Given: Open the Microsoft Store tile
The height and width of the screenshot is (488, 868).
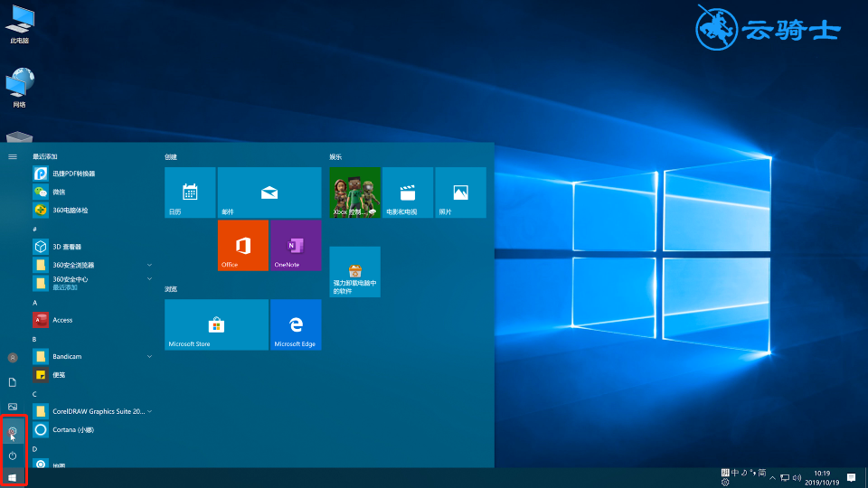Looking at the screenshot, I should point(216,324).
